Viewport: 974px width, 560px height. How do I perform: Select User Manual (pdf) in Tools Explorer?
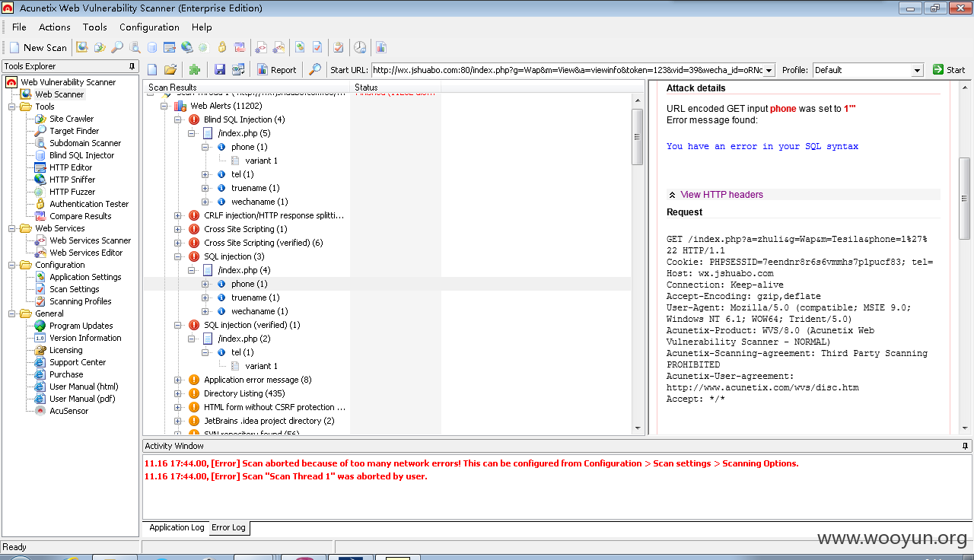click(x=82, y=399)
